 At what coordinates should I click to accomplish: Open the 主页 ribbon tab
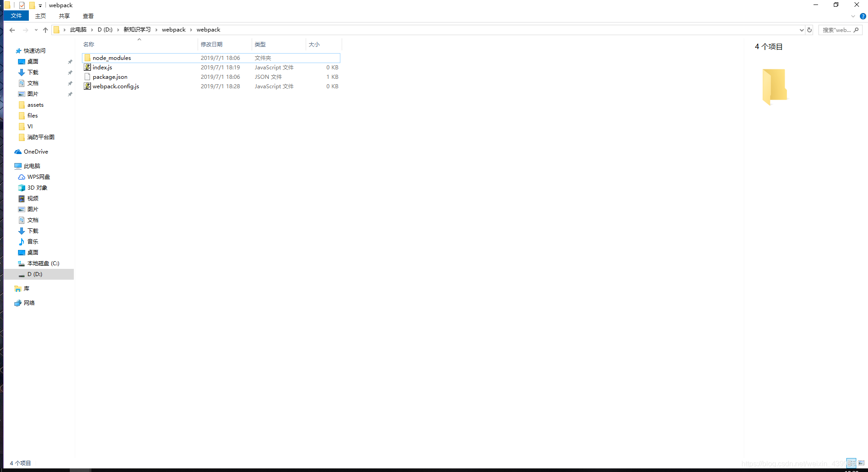click(41, 16)
